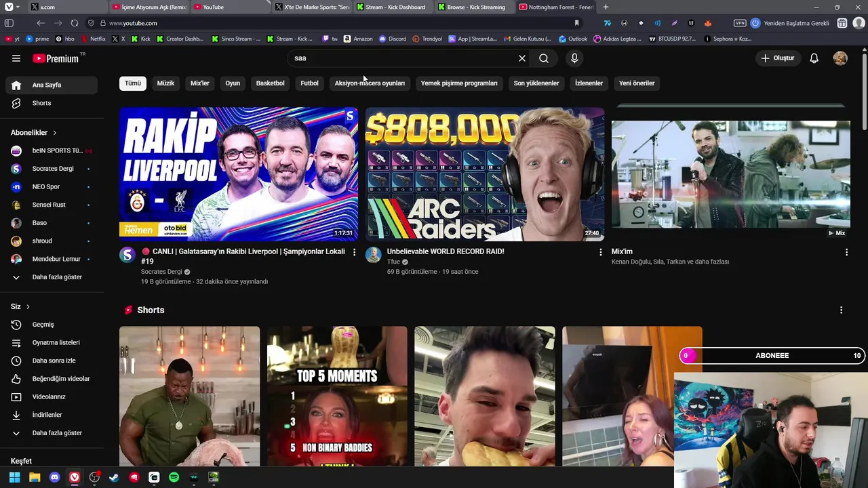This screenshot has width=868, height=488.
Task: Open the YouTube hamburger guide menu
Action: pyautogui.click(x=16, y=58)
